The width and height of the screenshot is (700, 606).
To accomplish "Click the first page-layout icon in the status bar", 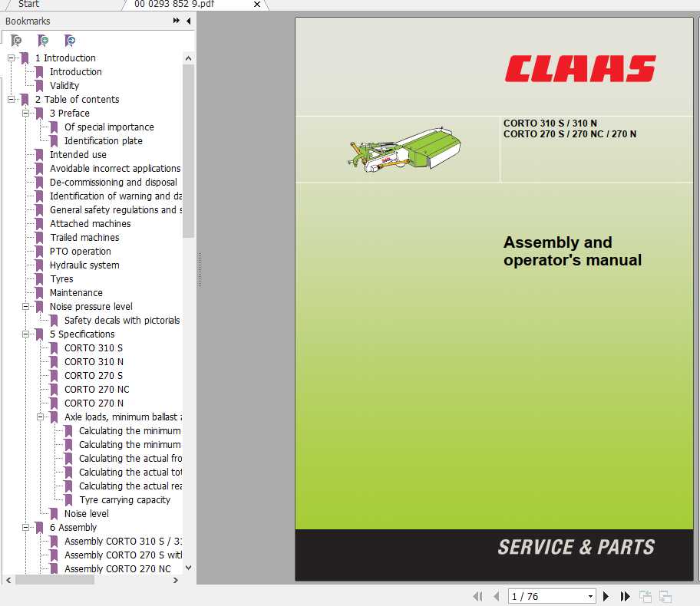I will click(x=645, y=596).
